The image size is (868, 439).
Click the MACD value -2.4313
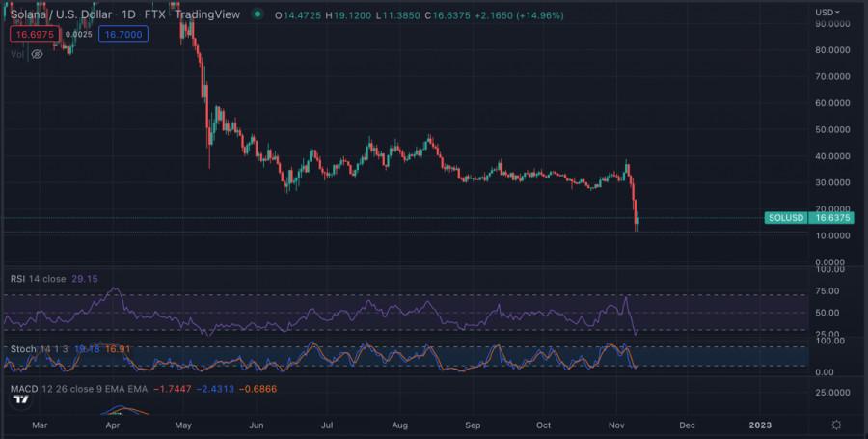[x=215, y=389]
